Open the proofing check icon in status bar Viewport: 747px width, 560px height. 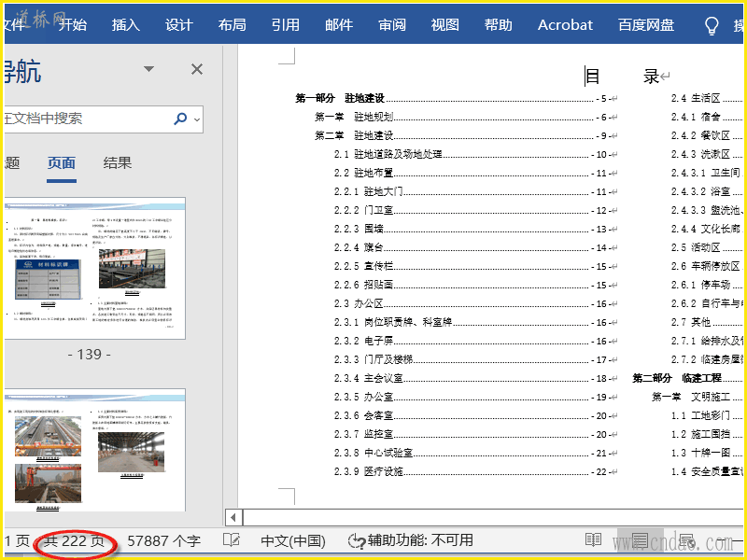pyautogui.click(x=232, y=540)
